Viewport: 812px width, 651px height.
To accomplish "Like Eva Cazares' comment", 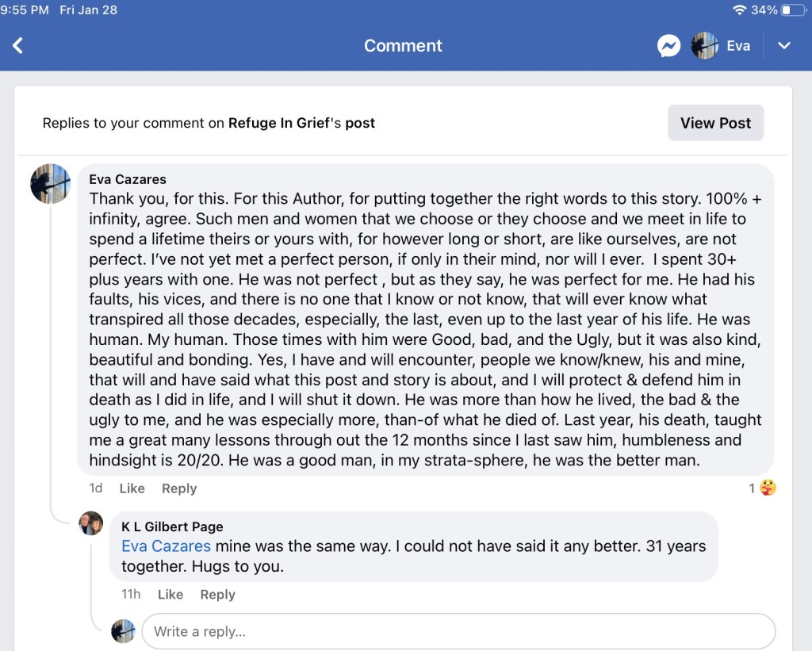I will pos(132,488).
